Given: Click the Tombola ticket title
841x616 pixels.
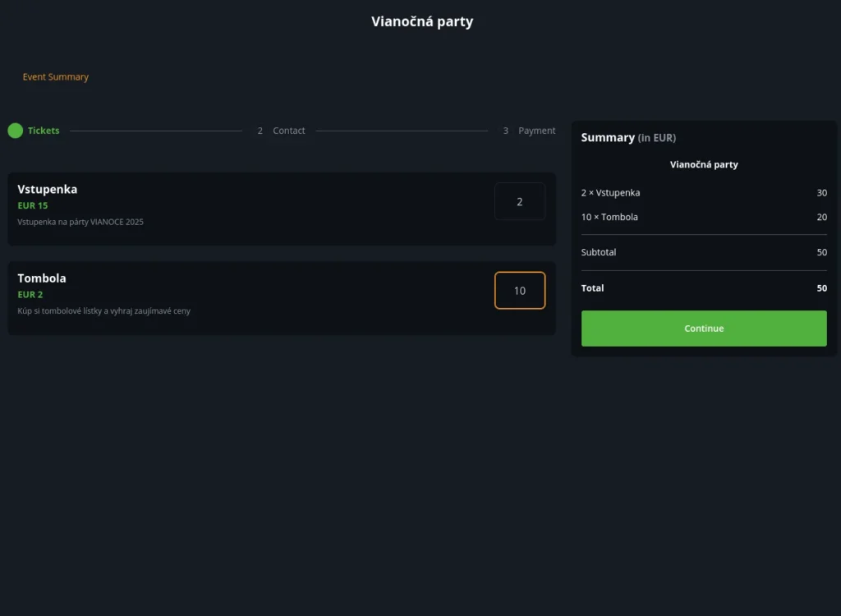Looking at the screenshot, I should 42,278.
